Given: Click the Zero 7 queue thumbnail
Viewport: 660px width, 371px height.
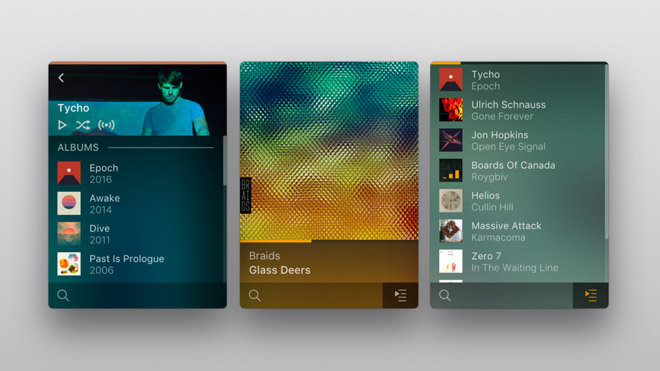Looking at the screenshot, I should tap(451, 262).
